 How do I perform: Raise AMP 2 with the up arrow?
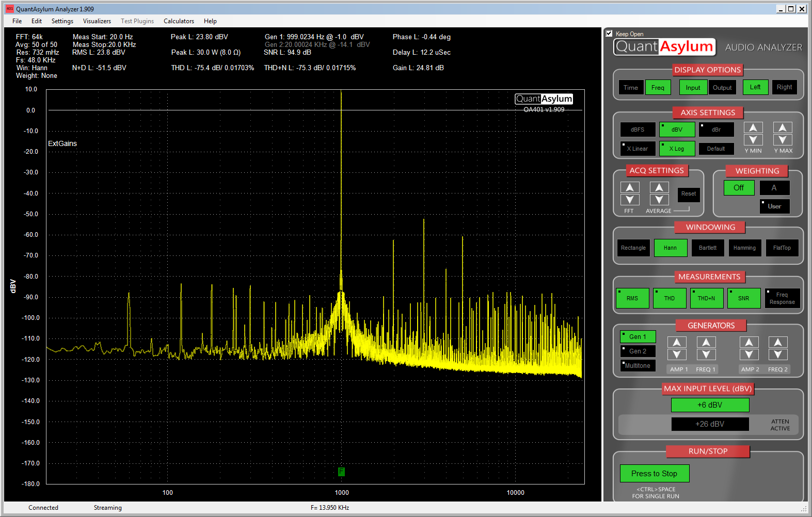click(749, 342)
